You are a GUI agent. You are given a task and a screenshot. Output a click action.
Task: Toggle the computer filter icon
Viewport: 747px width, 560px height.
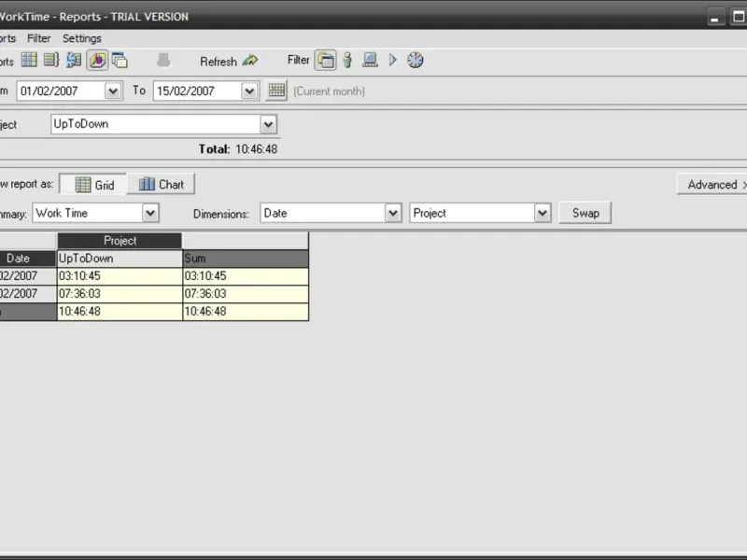coord(370,61)
